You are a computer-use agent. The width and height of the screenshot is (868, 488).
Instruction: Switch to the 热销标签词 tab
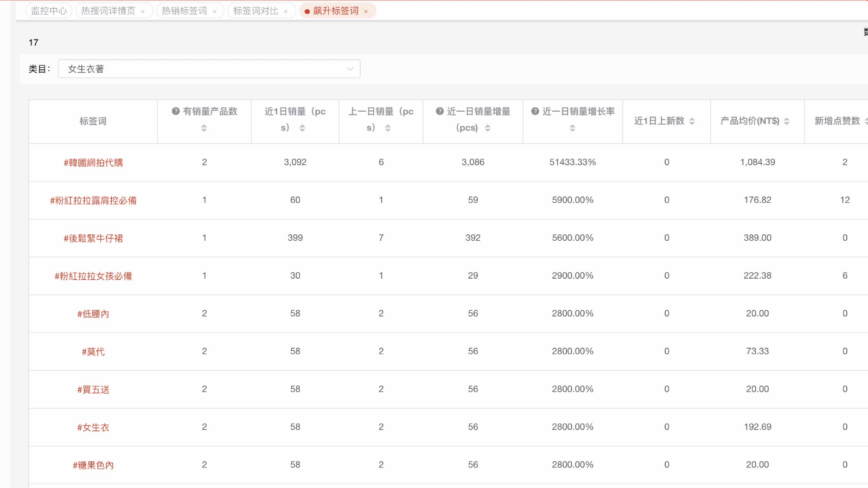pos(184,11)
